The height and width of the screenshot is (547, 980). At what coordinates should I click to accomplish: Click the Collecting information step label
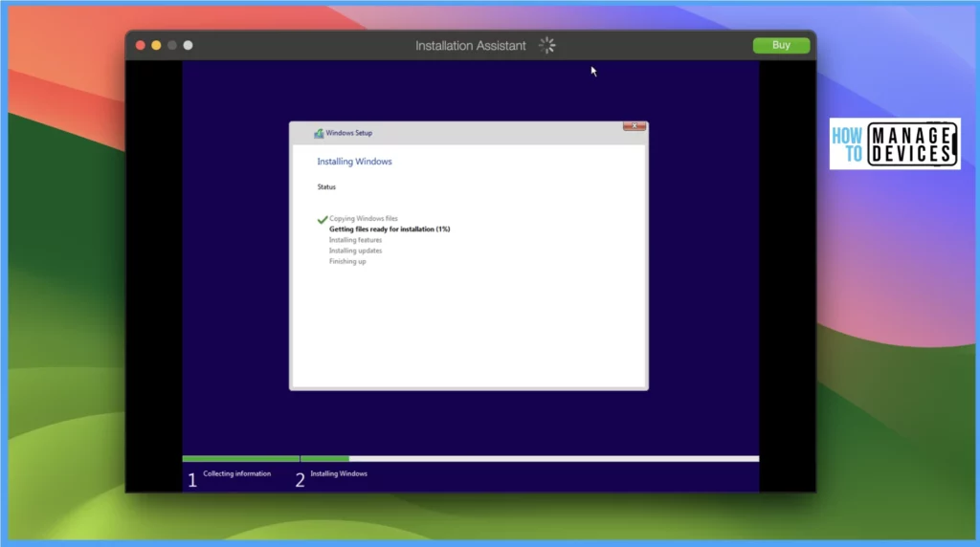(x=237, y=474)
